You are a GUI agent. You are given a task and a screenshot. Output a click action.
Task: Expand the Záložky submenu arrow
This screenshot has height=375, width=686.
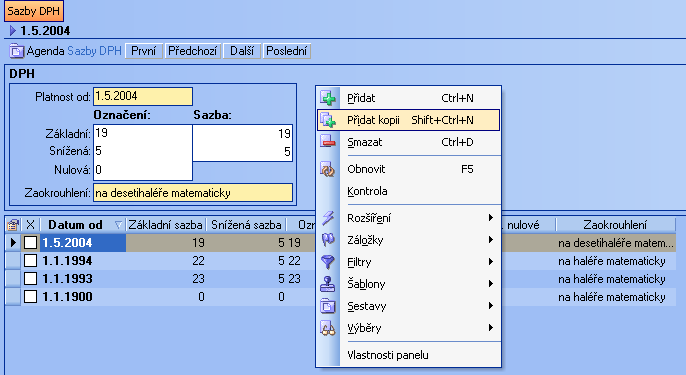(491, 240)
